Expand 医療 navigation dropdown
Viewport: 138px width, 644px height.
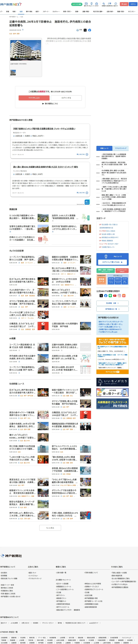[77, 11]
